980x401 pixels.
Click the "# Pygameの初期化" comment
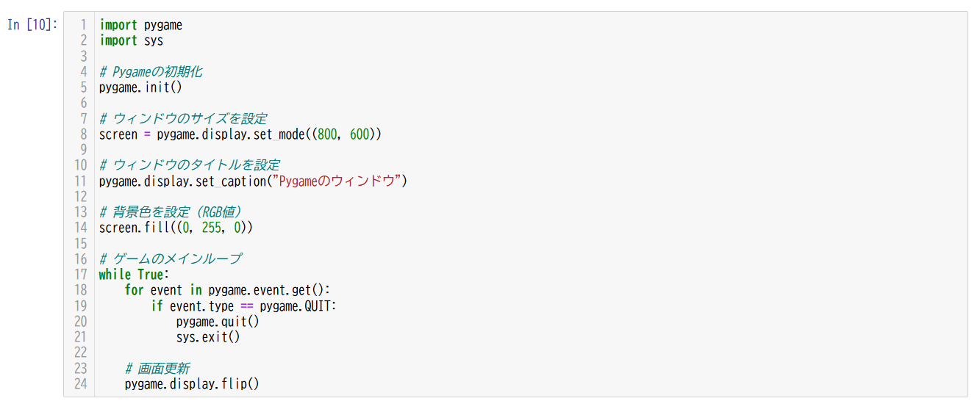[x=151, y=72]
